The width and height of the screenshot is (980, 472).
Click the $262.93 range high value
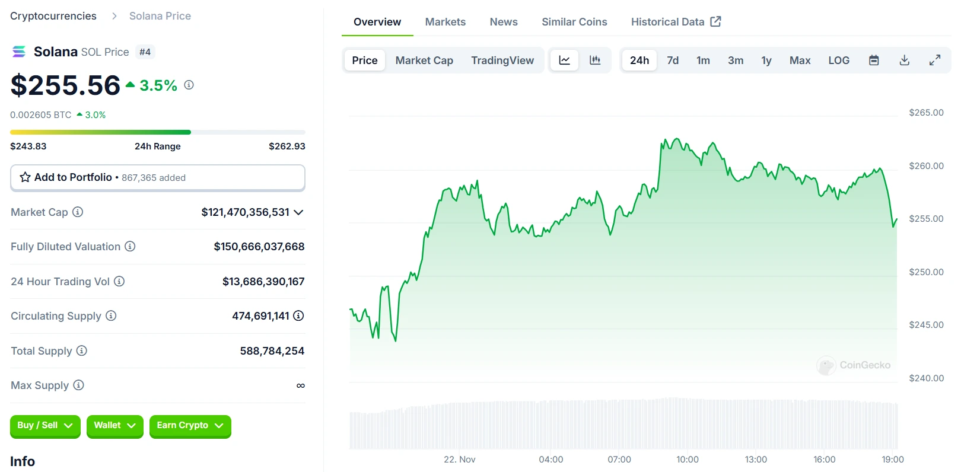click(287, 146)
